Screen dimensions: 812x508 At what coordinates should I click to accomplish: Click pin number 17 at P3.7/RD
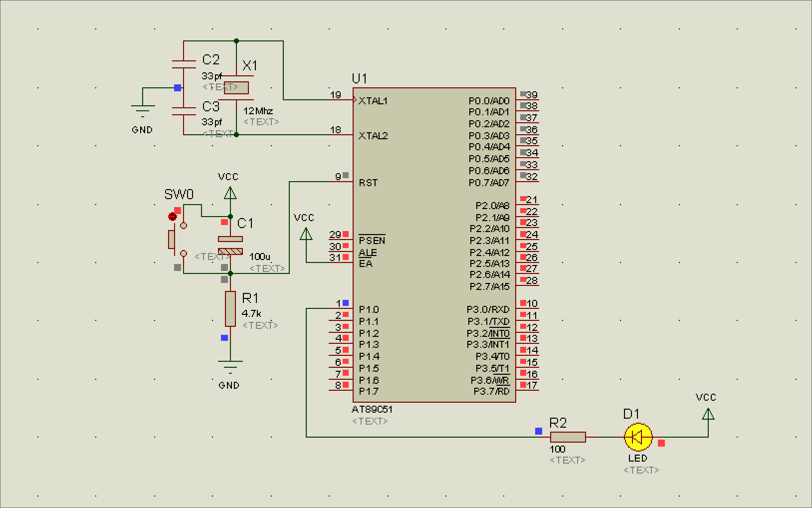(532, 385)
